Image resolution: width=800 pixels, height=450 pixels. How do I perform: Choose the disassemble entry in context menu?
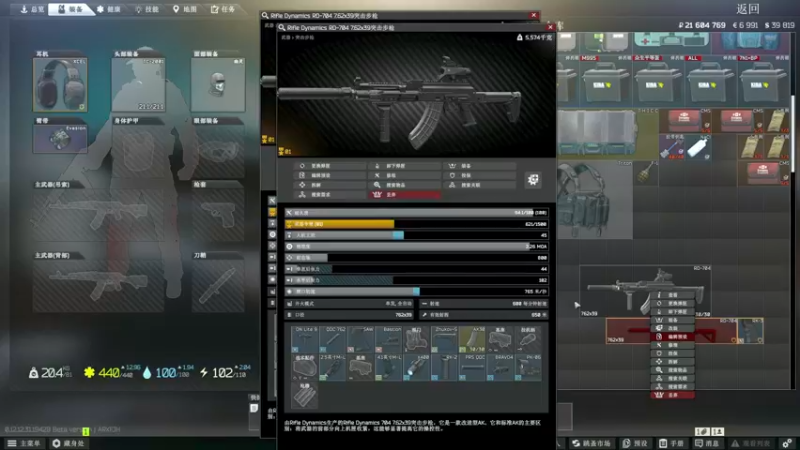672,362
